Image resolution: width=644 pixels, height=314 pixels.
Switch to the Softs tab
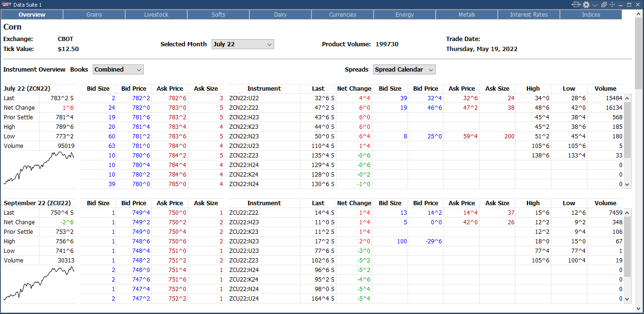tap(218, 14)
